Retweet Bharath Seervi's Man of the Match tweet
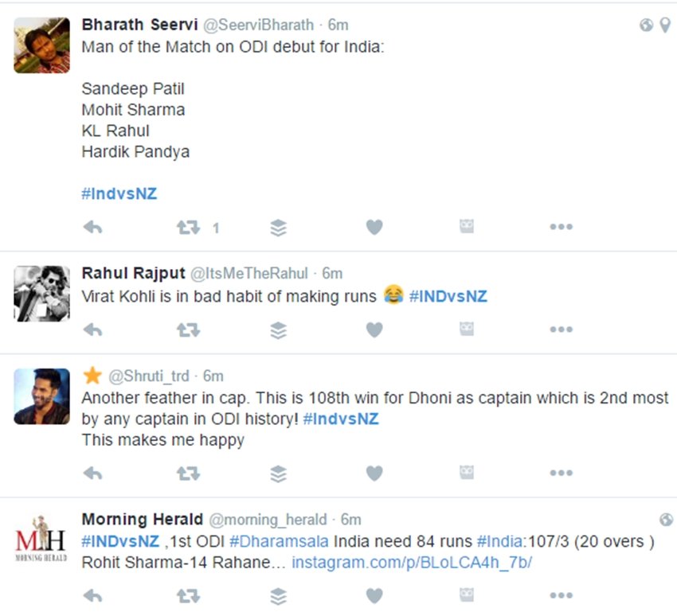The width and height of the screenshot is (677, 616). 188,228
